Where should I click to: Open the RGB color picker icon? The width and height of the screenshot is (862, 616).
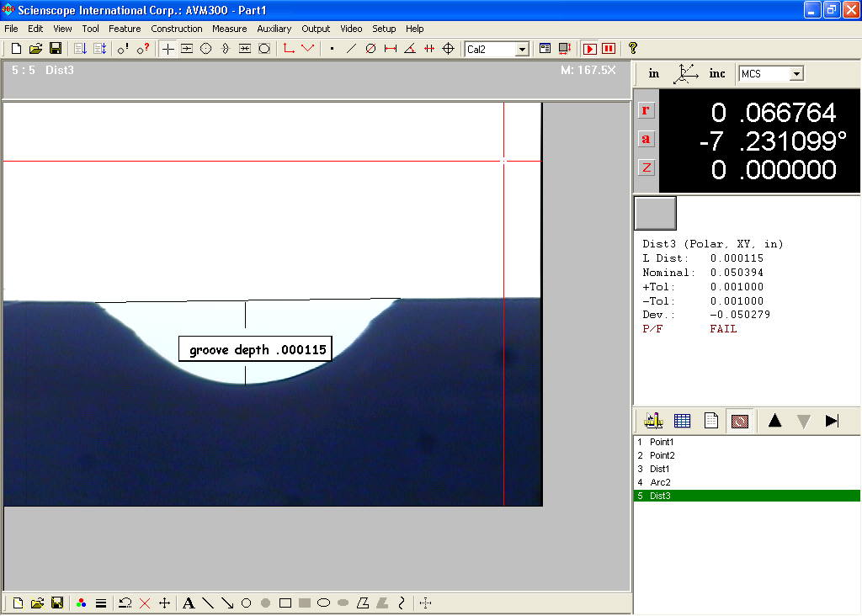(x=82, y=603)
